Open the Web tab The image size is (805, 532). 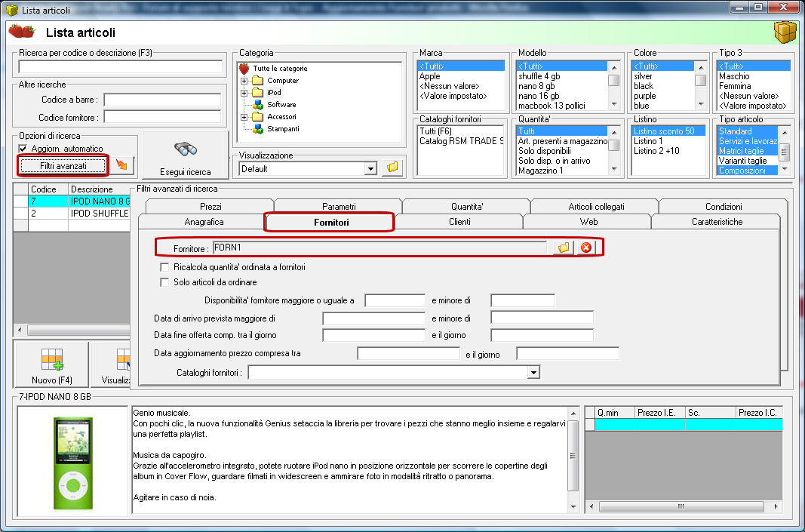[588, 222]
